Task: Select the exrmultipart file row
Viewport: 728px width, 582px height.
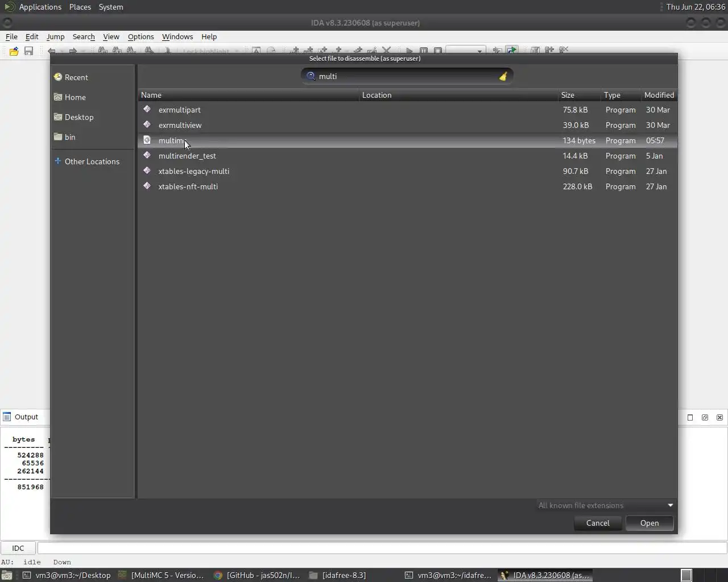Action: 407,110
